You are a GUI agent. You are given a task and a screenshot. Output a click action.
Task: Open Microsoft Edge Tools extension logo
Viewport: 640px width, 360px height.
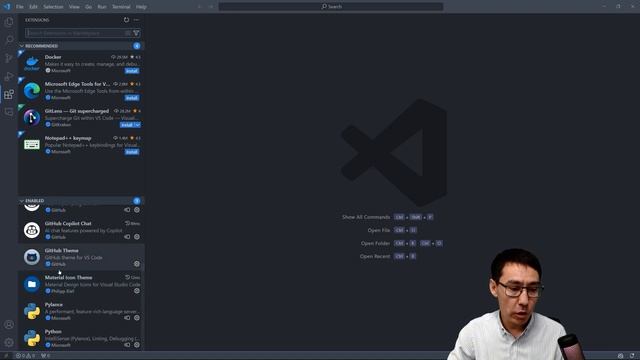[32, 91]
